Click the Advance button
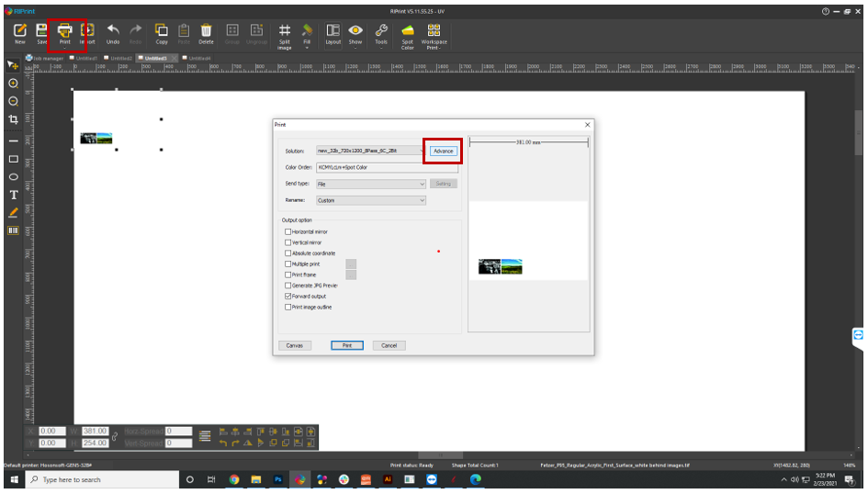The height and width of the screenshot is (494, 868). 444,151
